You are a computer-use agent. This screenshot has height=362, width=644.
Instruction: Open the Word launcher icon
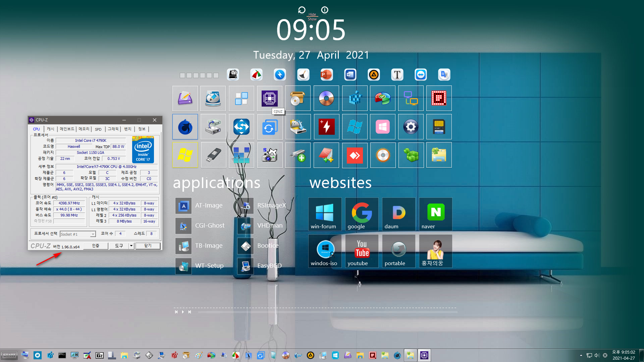(350, 74)
